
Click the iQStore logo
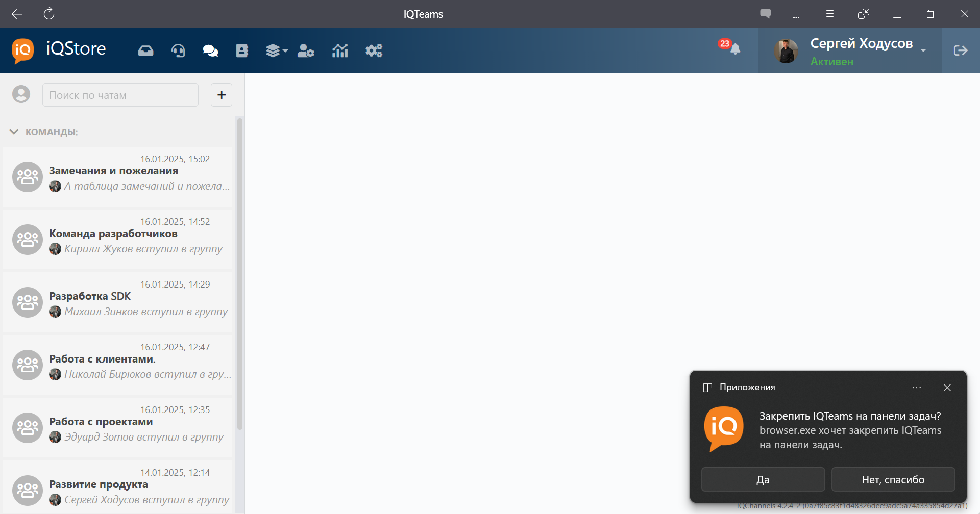(x=59, y=50)
